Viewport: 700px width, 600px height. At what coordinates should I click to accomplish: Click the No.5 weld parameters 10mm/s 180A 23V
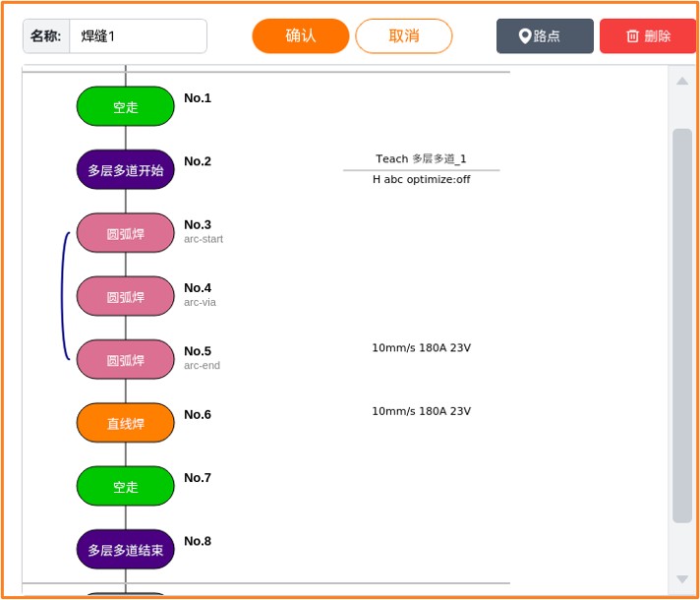pyautogui.click(x=421, y=348)
